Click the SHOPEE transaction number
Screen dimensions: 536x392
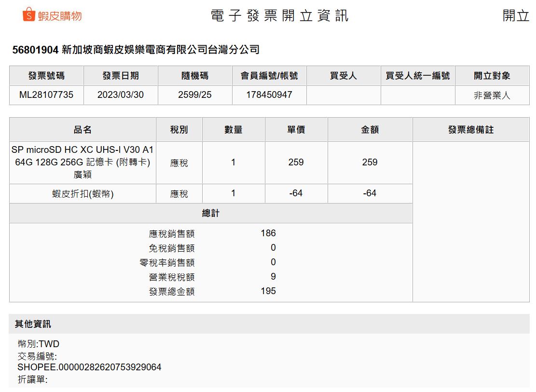click(x=89, y=367)
